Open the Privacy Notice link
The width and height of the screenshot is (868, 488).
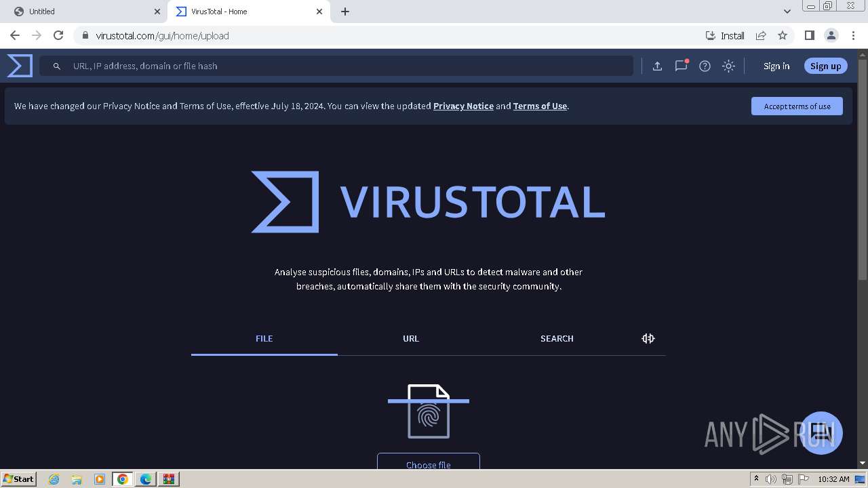(463, 106)
